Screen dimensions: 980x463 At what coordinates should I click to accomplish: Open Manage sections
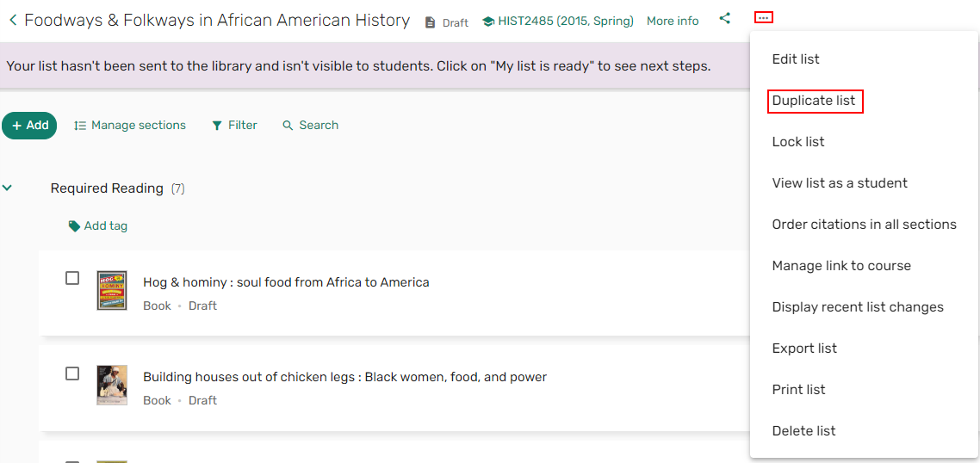point(130,126)
